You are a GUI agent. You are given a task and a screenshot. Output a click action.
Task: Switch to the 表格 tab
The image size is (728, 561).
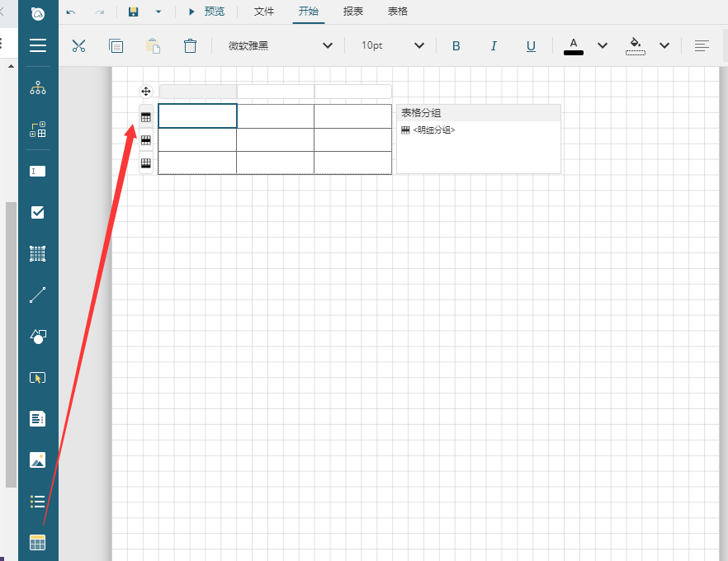pos(398,12)
